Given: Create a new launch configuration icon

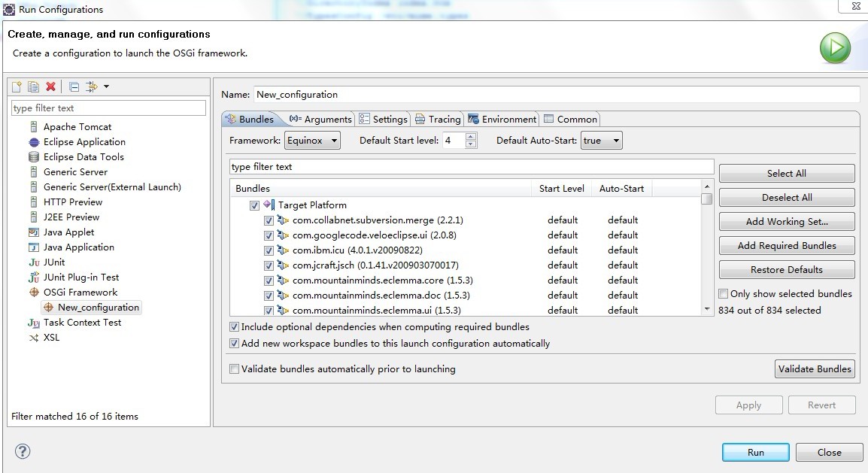Looking at the screenshot, I should coord(17,87).
